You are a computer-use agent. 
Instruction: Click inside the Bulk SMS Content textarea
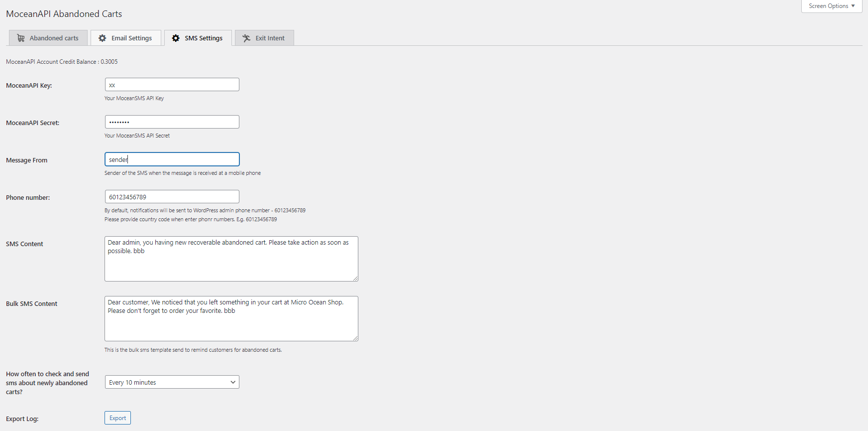point(231,319)
